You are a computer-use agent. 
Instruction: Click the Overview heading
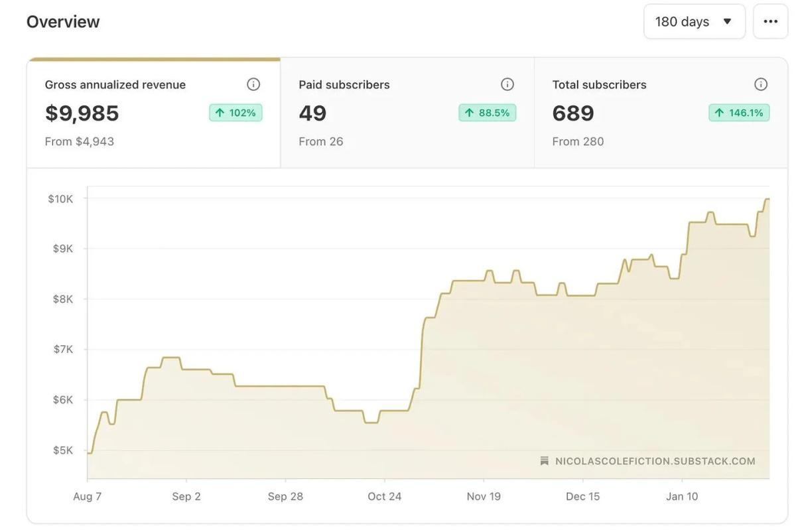coord(62,21)
